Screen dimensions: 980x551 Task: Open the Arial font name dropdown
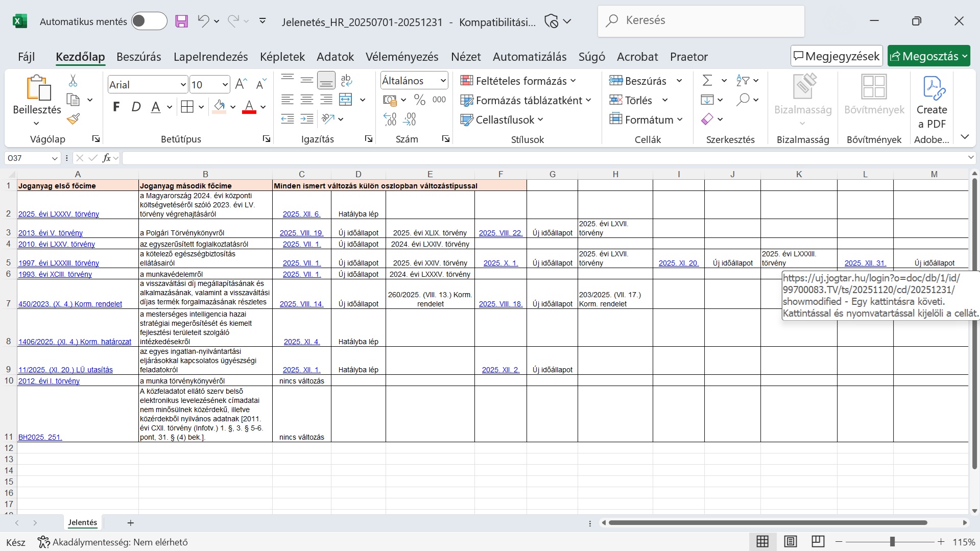[183, 85]
